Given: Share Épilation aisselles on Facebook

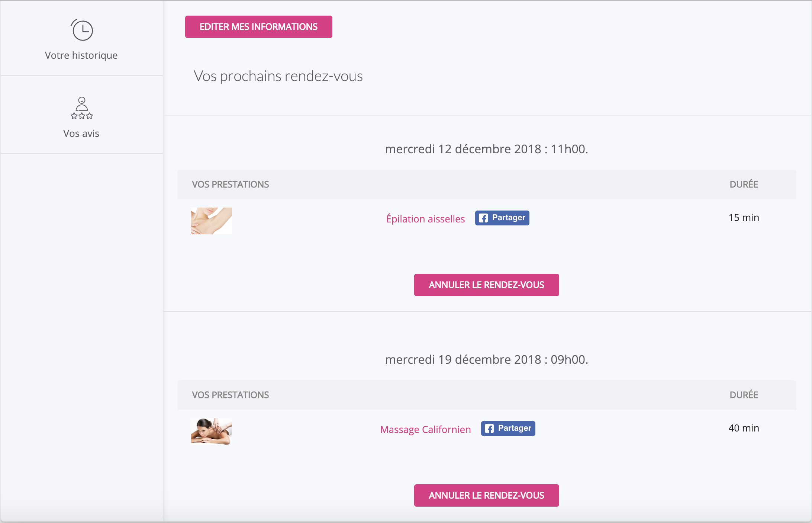Looking at the screenshot, I should (x=502, y=218).
